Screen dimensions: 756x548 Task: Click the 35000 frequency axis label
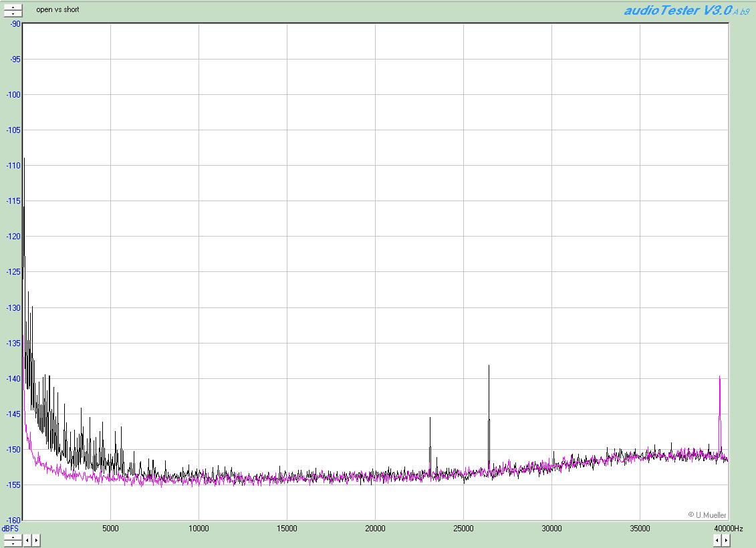pyautogui.click(x=640, y=529)
